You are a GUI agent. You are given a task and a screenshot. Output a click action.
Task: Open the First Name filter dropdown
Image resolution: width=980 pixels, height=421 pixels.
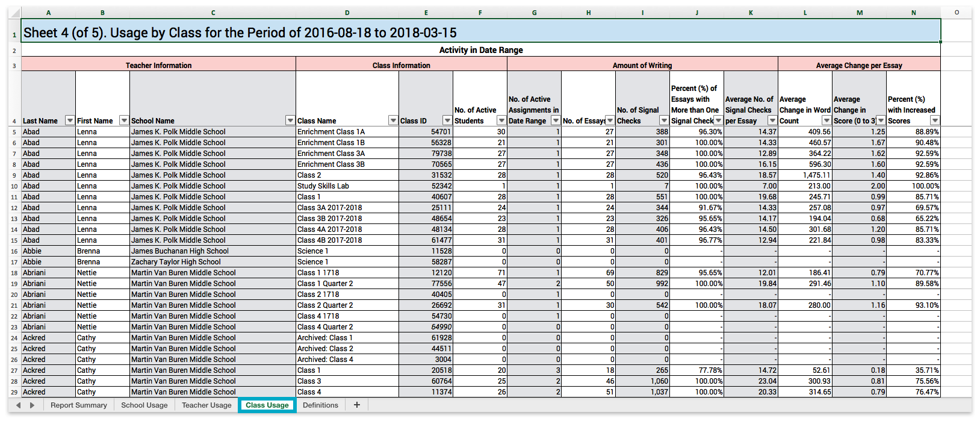(124, 120)
